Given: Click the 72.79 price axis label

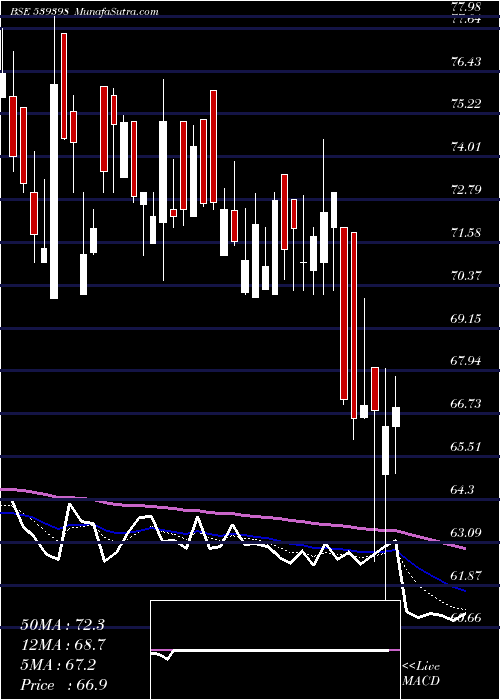Looking at the screenshot, I should [x=466, y=190].
